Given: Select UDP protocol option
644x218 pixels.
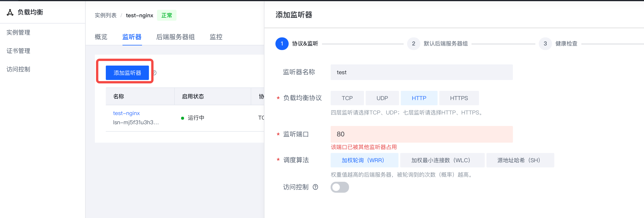Looking at the screenshot, I should pos(382,98).
